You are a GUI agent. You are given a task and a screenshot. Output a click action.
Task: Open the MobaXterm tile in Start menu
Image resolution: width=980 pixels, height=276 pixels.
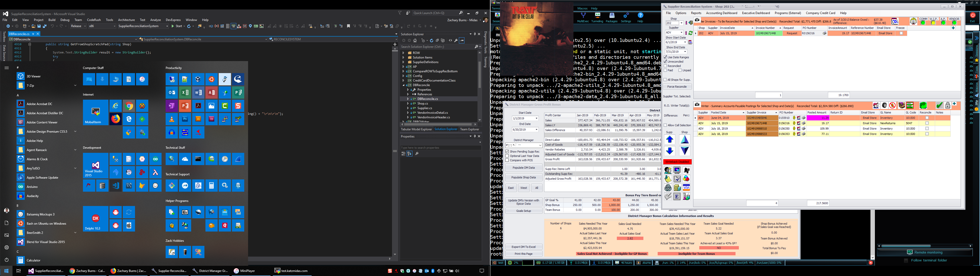pos(95,112)
